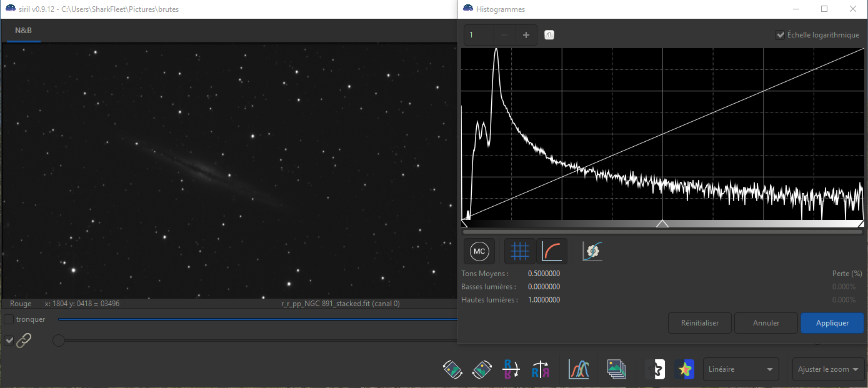
Task: Check the tronquer checkbox
Action: pyautogui.click(x=9, y=319)
